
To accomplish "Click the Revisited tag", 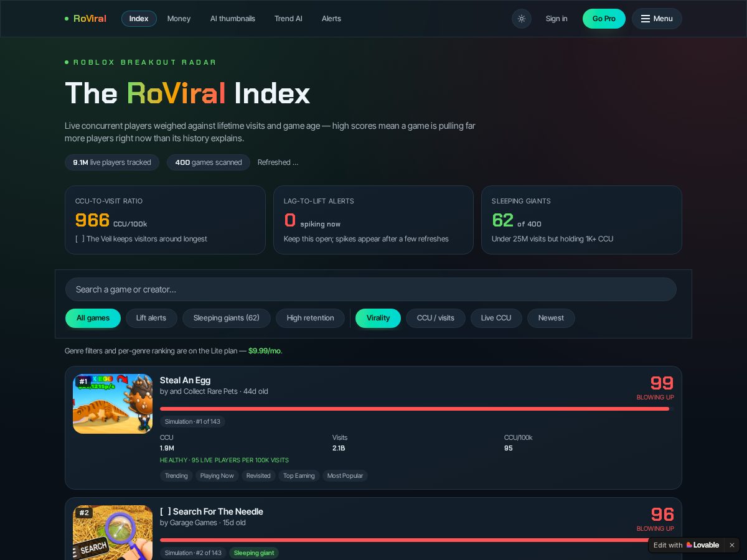I will pos(258,476).
